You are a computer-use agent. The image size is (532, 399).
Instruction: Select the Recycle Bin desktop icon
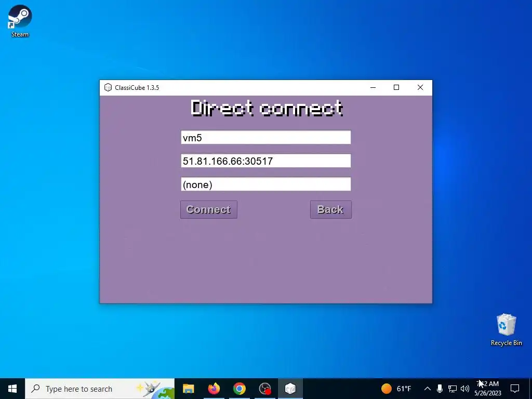pos(506,330)
